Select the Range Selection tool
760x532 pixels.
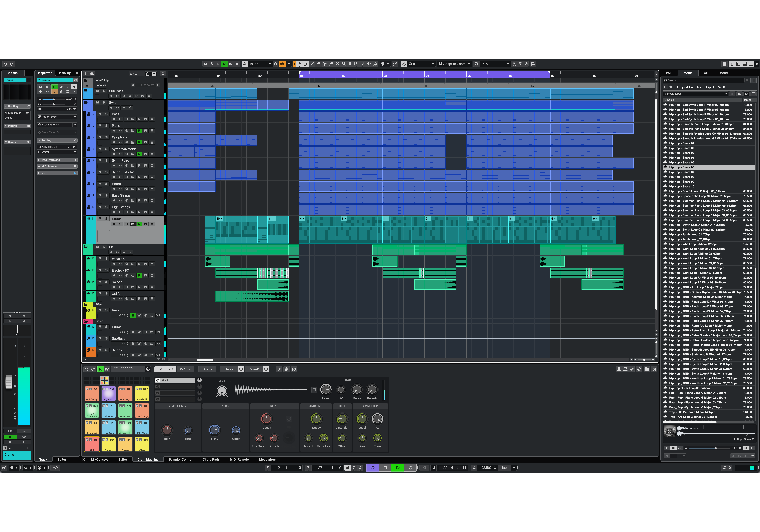coord(306,64)
